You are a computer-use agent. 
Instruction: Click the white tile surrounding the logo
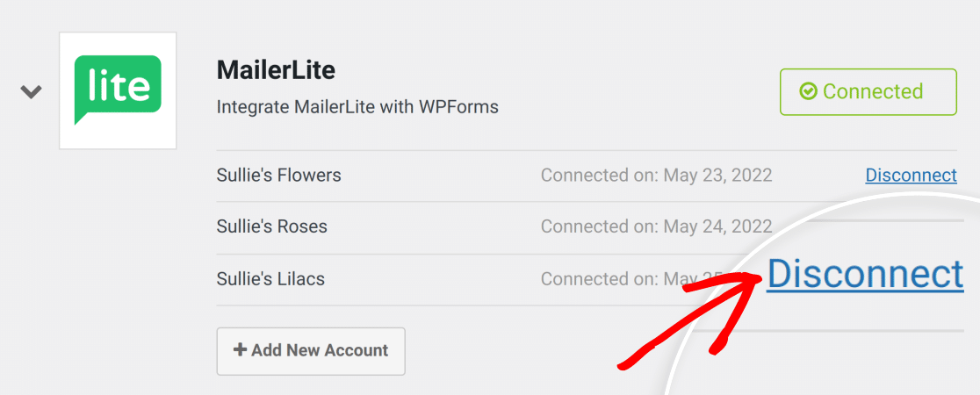(x=118, y=90)
